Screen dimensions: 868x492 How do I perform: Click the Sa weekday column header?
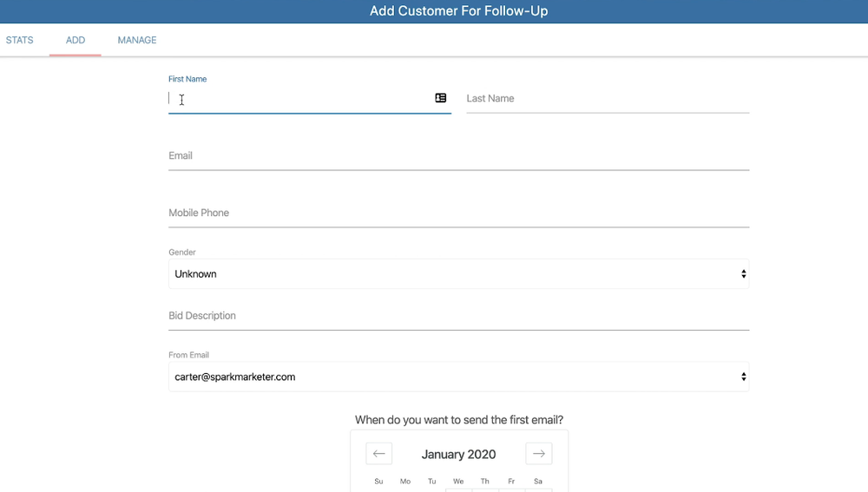pos(538,482)
